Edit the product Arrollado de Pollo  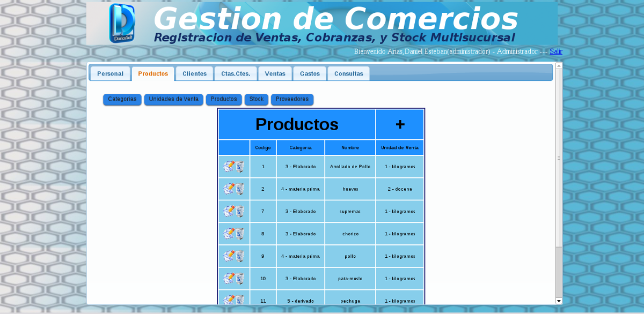click(x=228, y=166)
